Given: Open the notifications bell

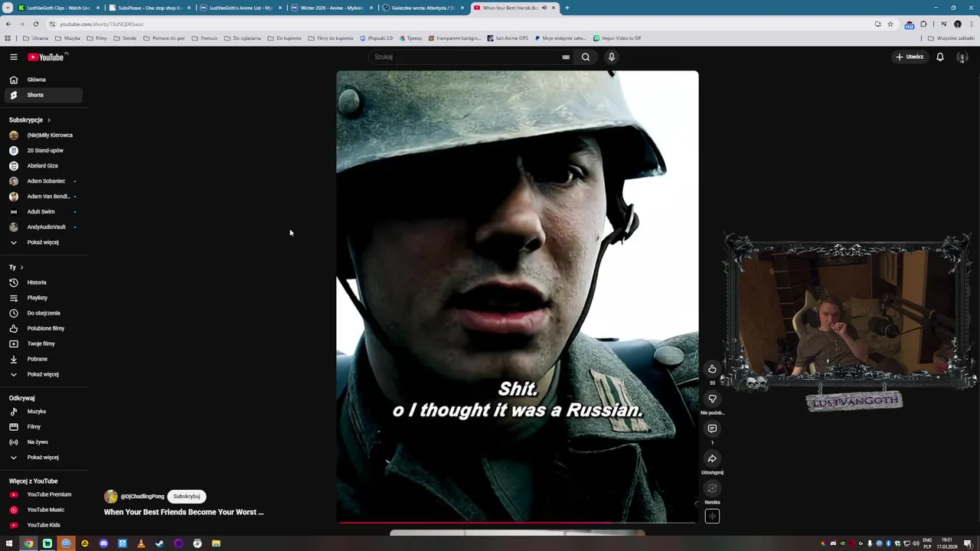Looking at the screenshot, I should 939,57.
